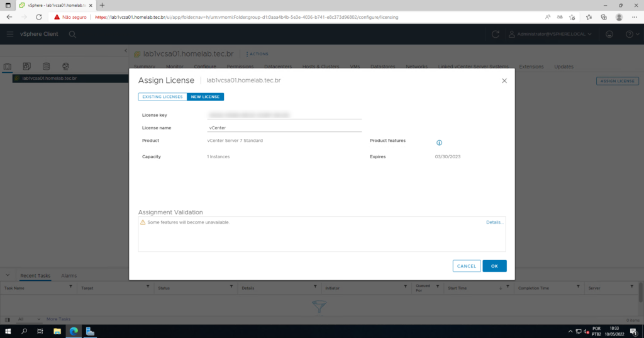Switch to Updates tab
This screenshot has width=644, height=338.
pyautogui.click(x=563, y=67)
